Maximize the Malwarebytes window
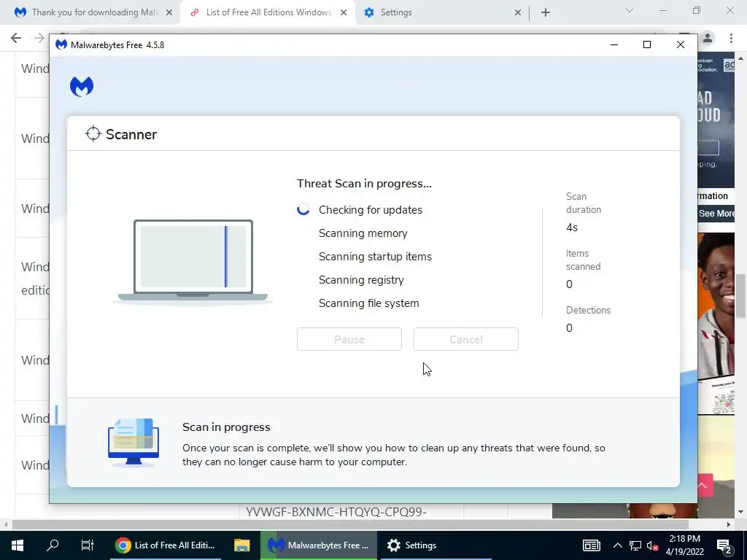This screenshot has height=560, width=747. (647, 44)
